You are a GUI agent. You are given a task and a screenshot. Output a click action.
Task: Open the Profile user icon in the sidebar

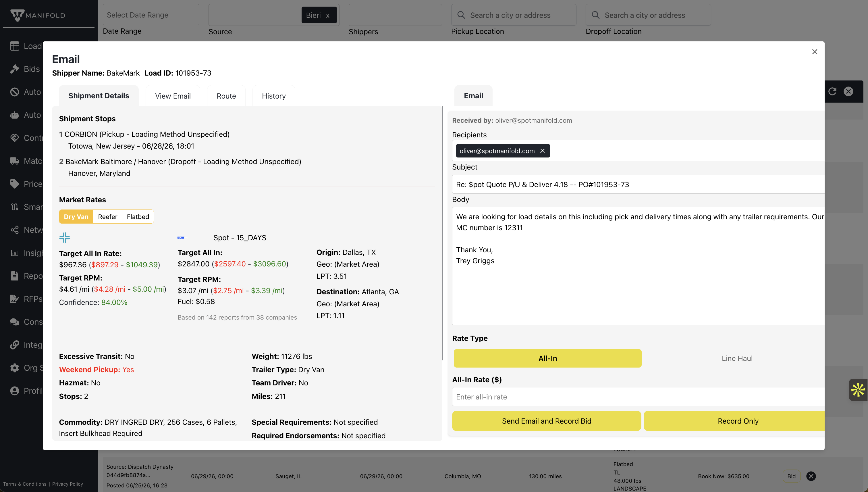15,391
